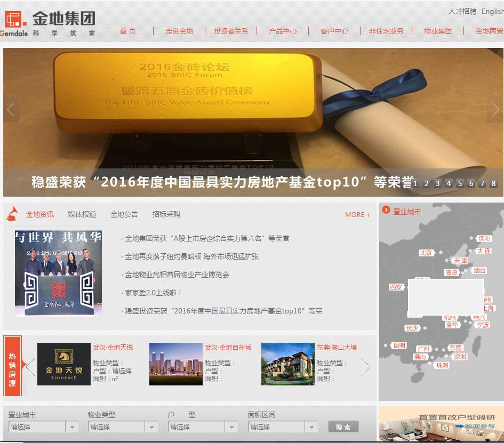Expand the 物业类型 dropdown
Image resolution: width=504 pixels, height=443 pixels.
point(123,427)
